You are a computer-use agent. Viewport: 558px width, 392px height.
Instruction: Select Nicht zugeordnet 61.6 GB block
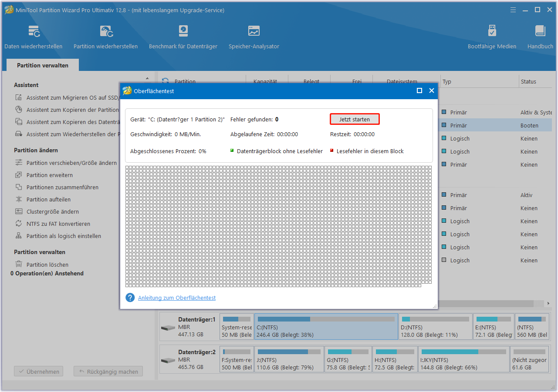(x=530, y=359)
